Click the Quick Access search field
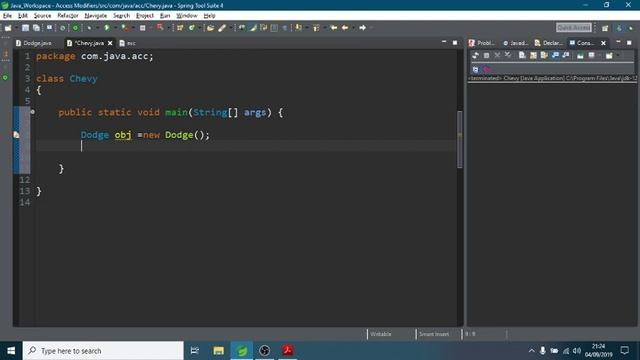The image size is (640, 360). point(573,27)
